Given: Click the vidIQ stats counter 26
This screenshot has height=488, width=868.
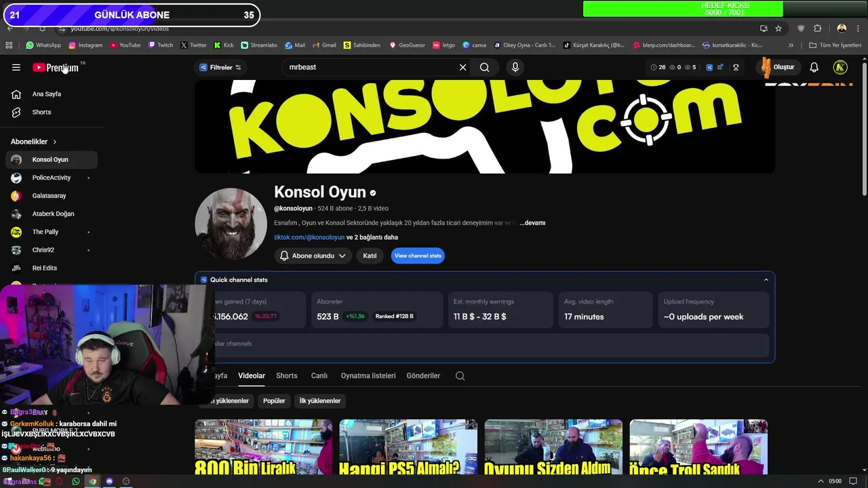Looking at the screenshot, I should (658, 67).
